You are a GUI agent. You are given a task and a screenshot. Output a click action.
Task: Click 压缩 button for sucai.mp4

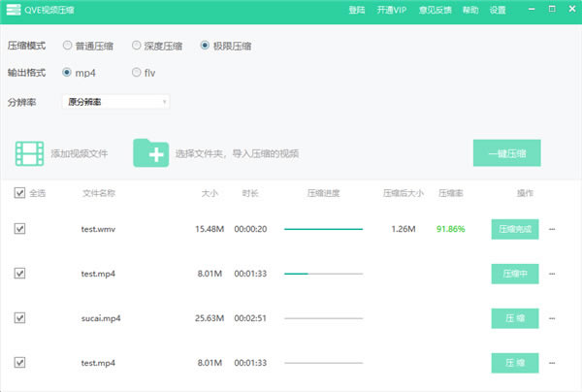point(514,318)
